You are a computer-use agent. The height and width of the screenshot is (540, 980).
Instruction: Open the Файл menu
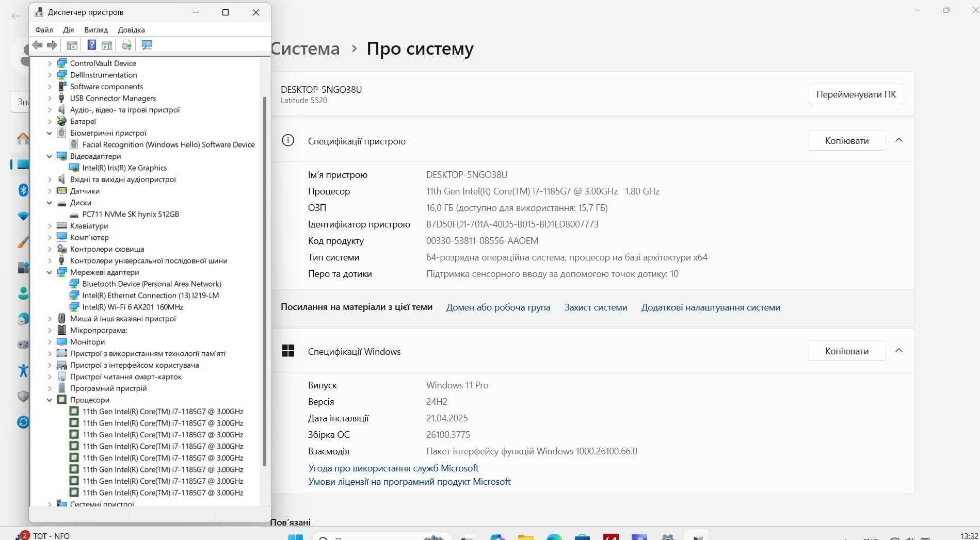tap(44, 30)
